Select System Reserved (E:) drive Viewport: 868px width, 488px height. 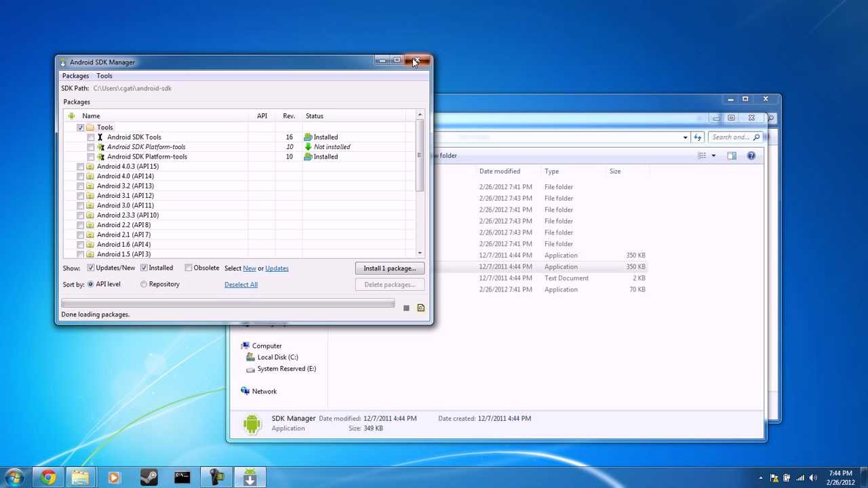pyautogui.click(x=286, y=369)
